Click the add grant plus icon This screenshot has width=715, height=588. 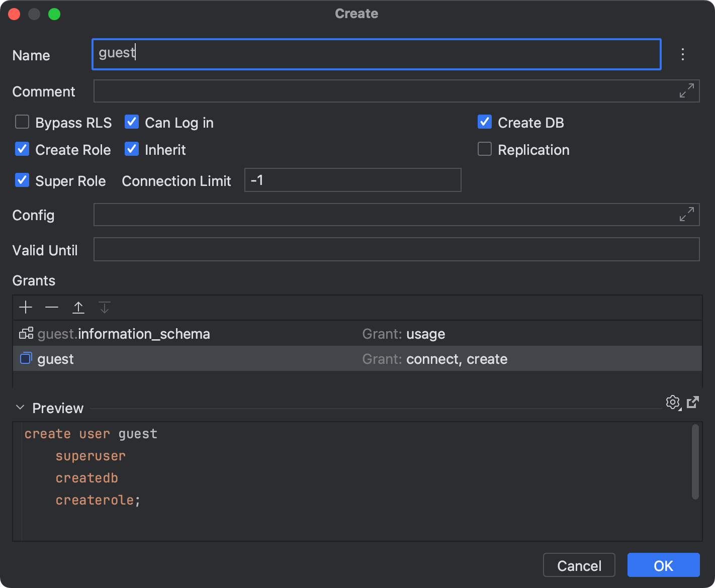point(26,307)
